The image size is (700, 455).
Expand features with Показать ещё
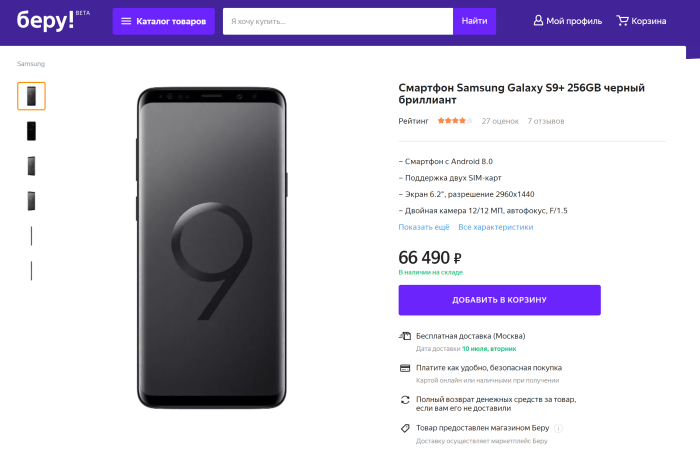[424, 227]
